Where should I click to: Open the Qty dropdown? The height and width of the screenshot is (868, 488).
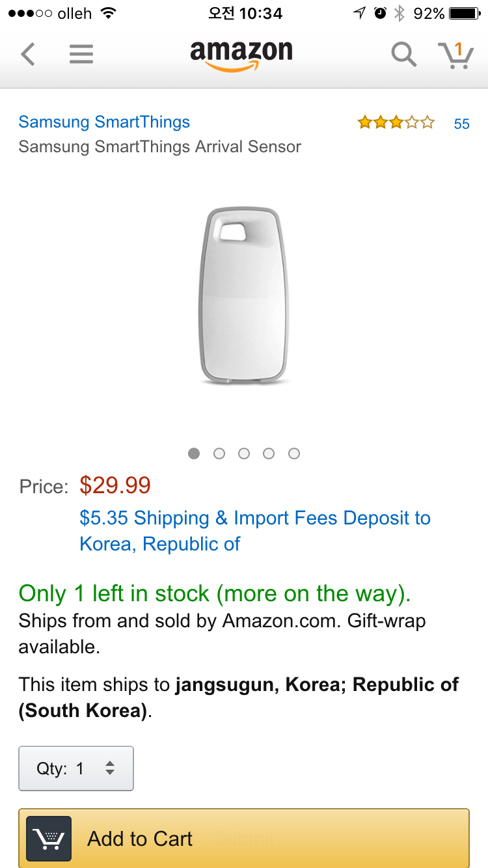click(x=76, y=768)
